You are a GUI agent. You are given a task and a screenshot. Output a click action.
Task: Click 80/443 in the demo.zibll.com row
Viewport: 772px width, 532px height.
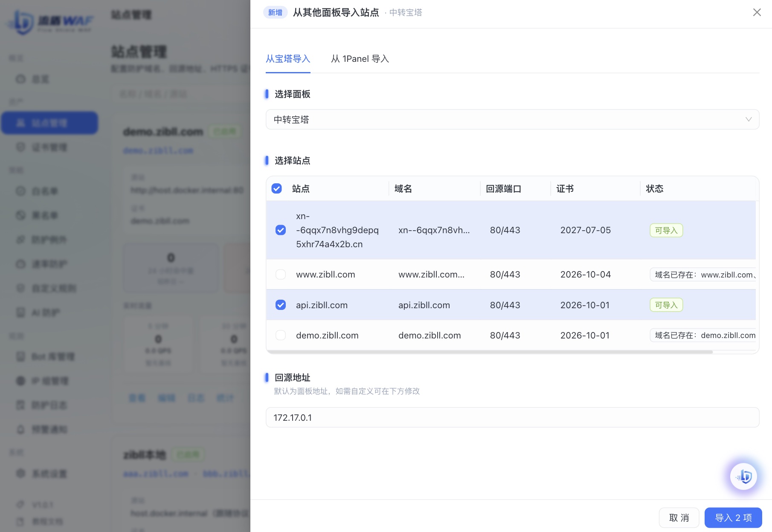pyautogui.click(x=505, y=335)
